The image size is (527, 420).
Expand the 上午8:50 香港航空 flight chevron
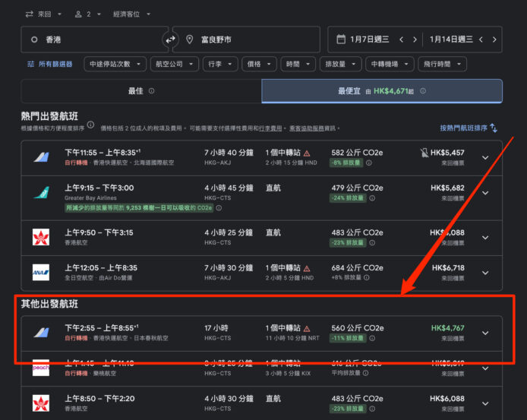[x=485, y=403]
